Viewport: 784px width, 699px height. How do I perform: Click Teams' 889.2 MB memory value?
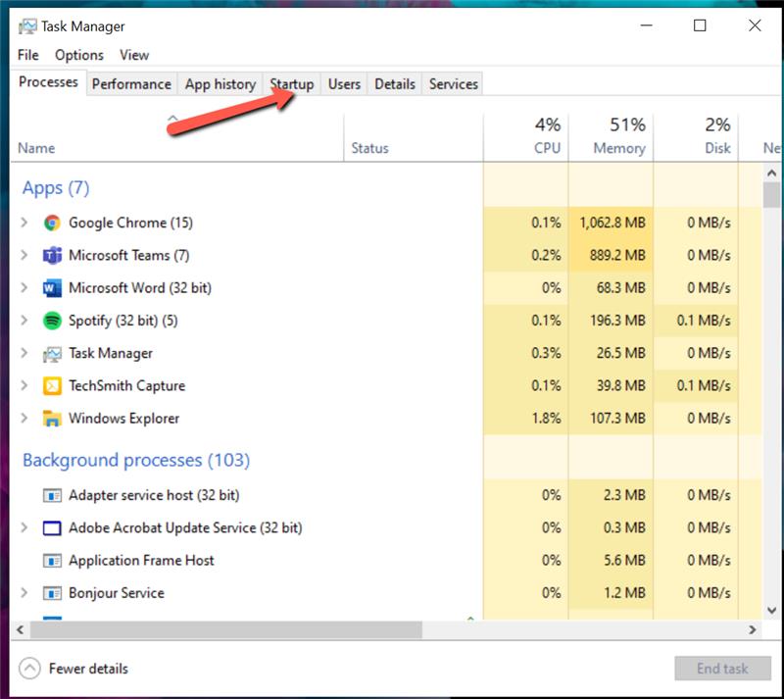[x=617, y=255]
